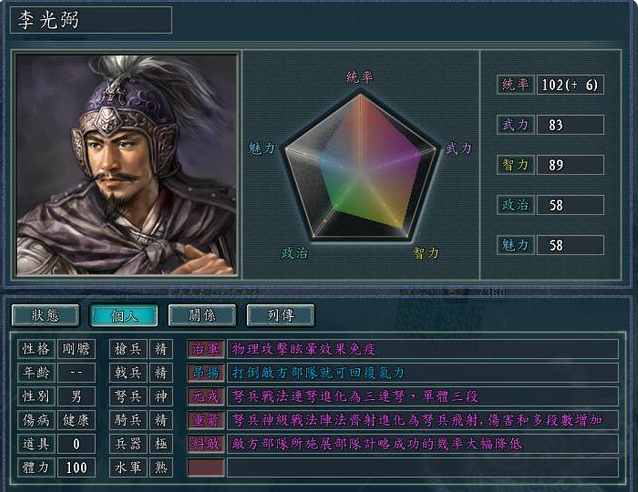Click the empty skill description field
The width and height of the screenshot is (638, 492).
pos(423,467)
